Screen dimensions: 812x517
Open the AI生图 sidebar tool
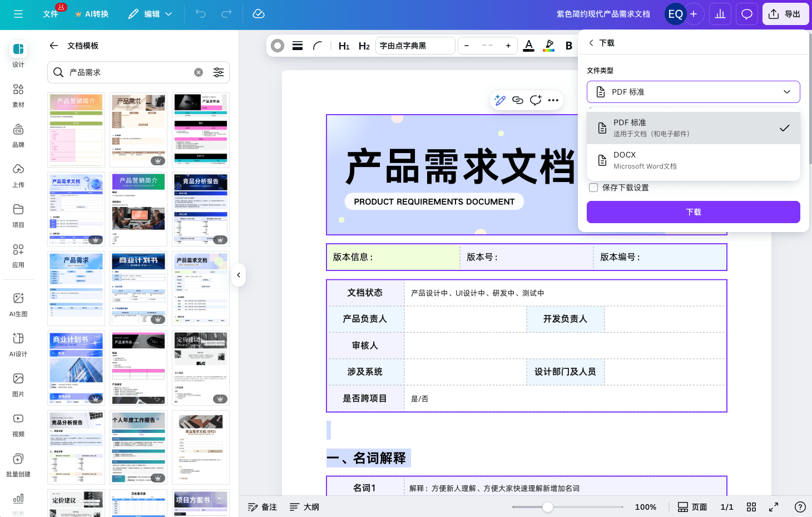[x=18, y=304]
